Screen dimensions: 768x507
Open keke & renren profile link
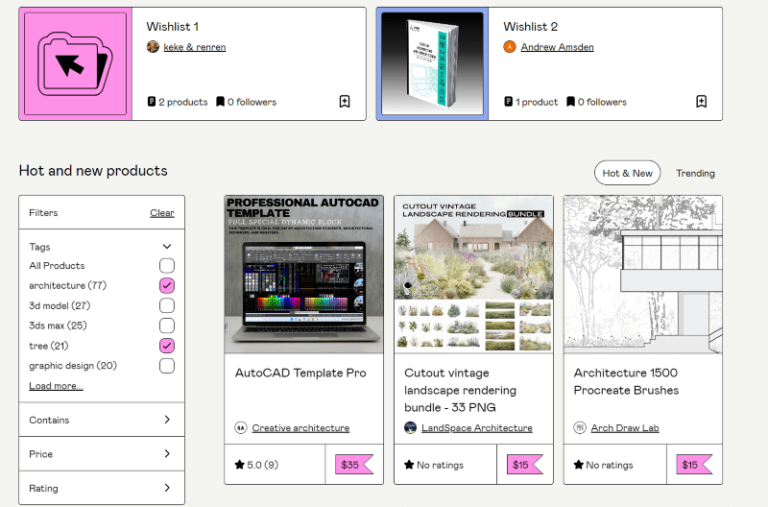(194, 47)
